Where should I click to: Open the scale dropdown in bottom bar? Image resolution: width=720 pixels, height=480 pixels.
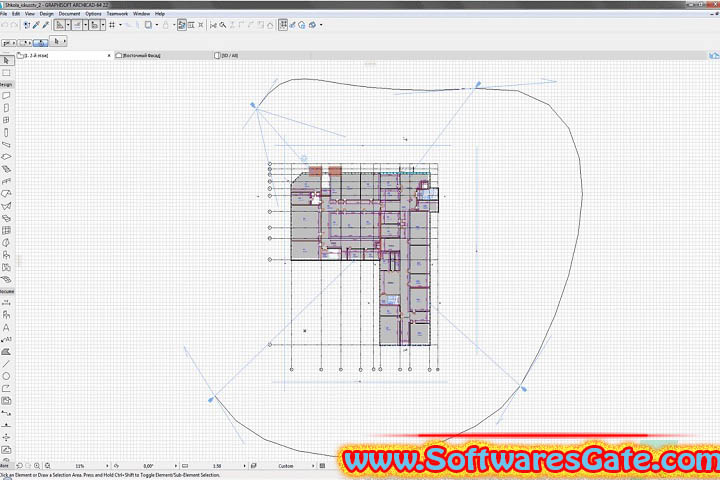coord(244,466)
